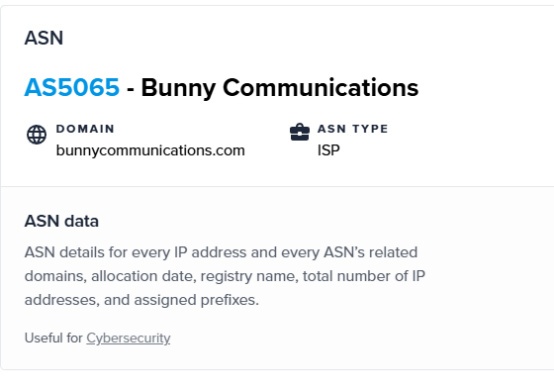This screenshot has width=554, height=388.
Task: Click the line starting 'ASN details for every'
Action: 221,252
